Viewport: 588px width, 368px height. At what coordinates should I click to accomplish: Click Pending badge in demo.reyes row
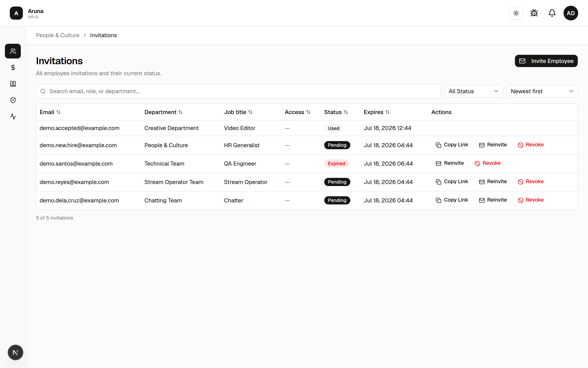tap(337, 182)
